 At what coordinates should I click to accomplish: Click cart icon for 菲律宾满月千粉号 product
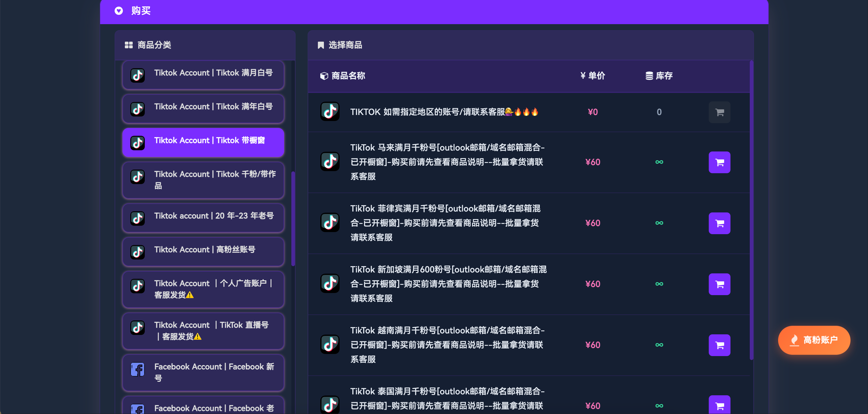tap(719, 223)
